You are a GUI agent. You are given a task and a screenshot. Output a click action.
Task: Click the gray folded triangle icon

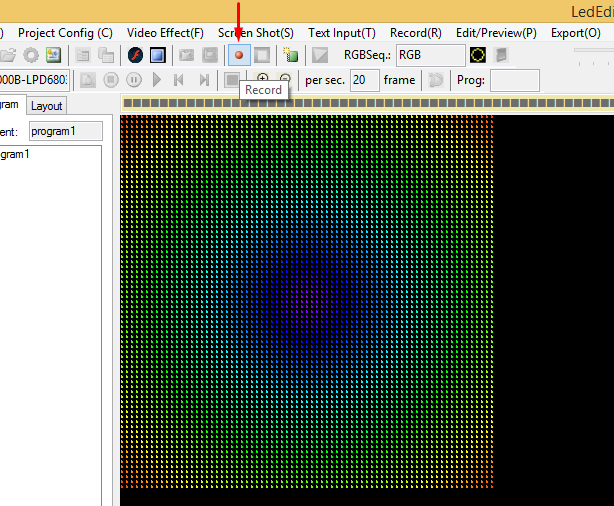point(320,55)
